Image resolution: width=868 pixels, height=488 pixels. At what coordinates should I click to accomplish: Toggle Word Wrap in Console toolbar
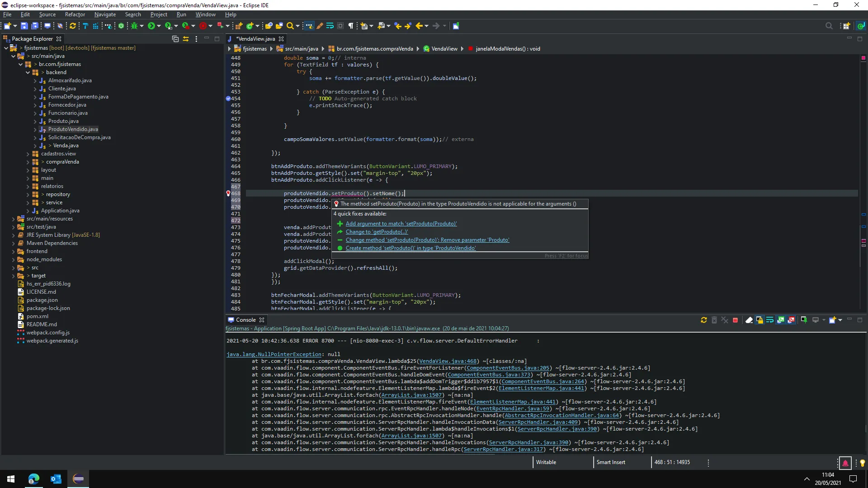[x=770, y=320]
